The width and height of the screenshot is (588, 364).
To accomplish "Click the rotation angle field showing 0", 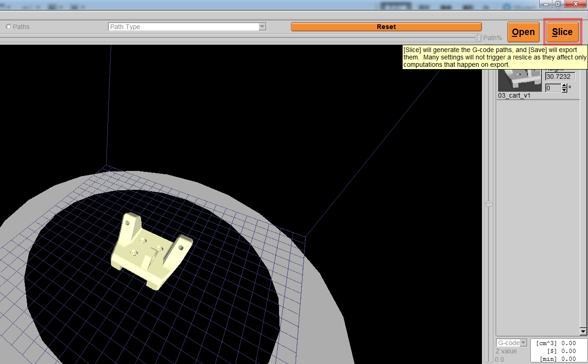I will [553, 88].
